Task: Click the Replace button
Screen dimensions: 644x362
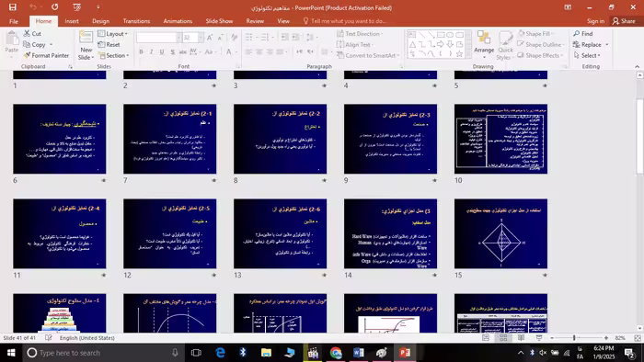Action: click(x=587, y=44)
